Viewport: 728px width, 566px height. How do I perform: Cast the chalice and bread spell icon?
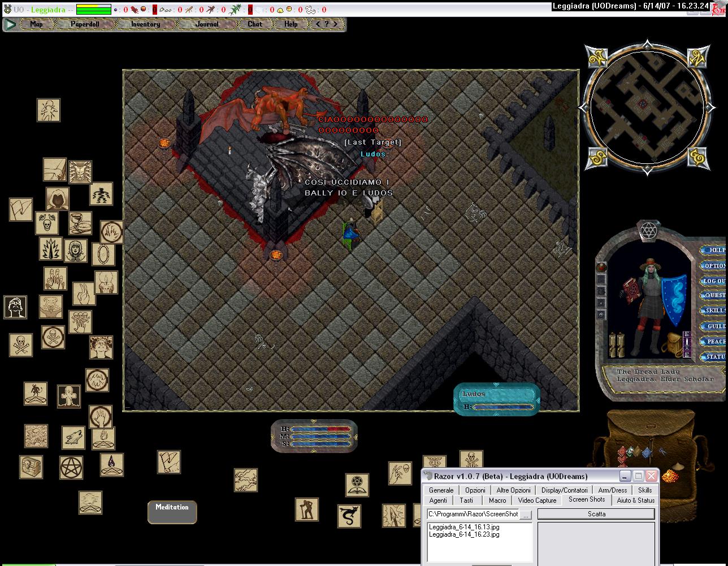click(x=80, y=223)
